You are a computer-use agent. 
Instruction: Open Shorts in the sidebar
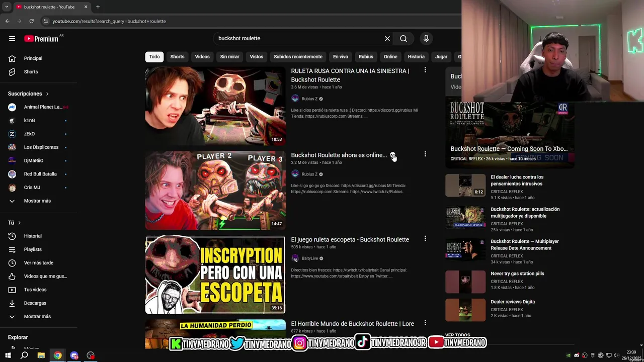click(30, 72)
